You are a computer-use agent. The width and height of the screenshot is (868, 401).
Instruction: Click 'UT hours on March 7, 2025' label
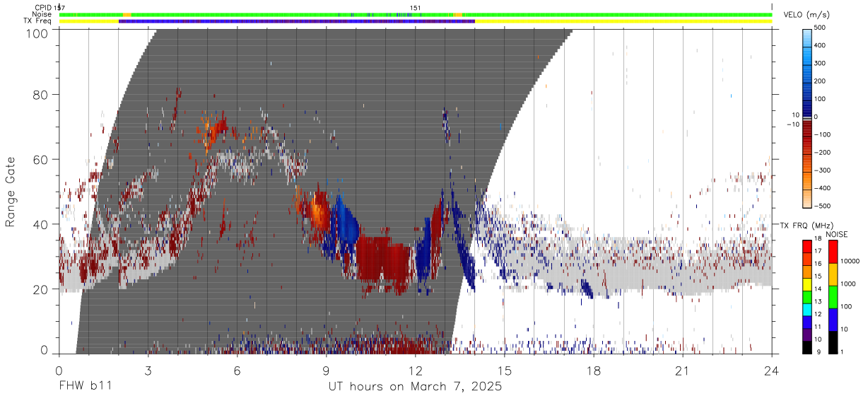415,387
